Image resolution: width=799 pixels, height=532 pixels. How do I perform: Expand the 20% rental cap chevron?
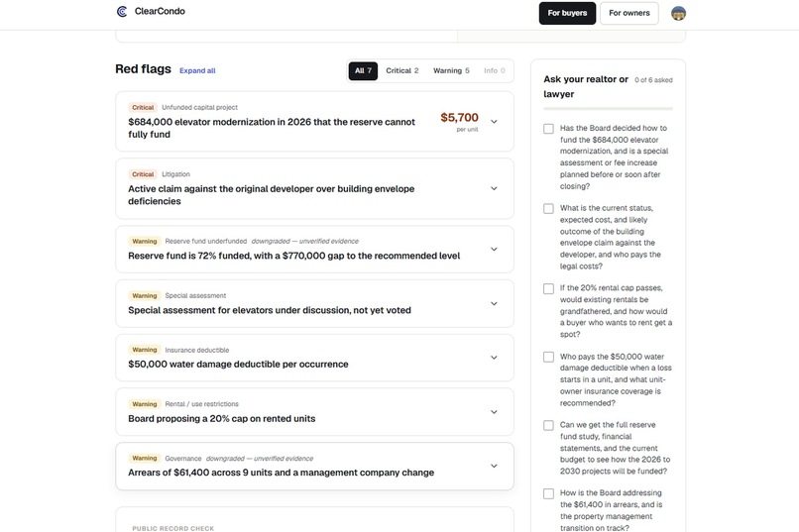(494, 412)
